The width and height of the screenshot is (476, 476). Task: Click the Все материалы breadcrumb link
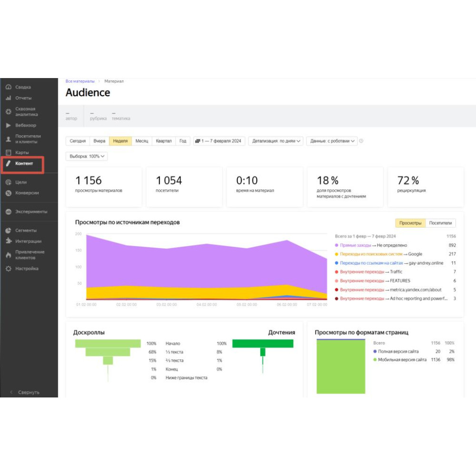pos(80,81)
